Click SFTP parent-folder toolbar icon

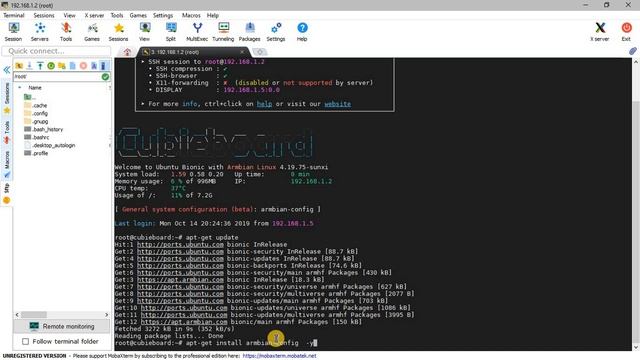pyautogui.click(x=19, y=66)
